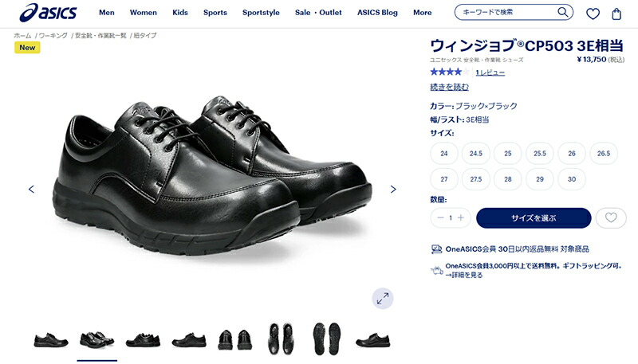Click the ASICS logo
The width and height of the screenshot is (638, 364).
pos(48,13)
